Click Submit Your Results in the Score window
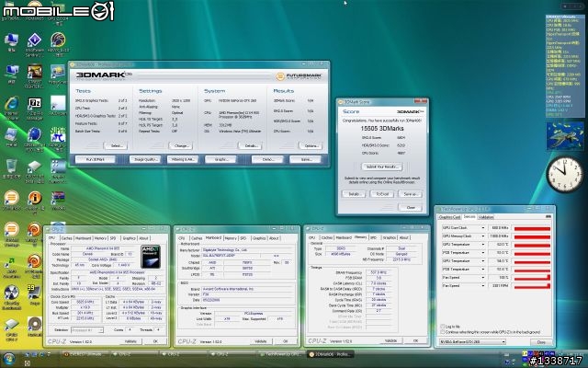The height and width of the screenshot is (368, 588). tap(382, 167)
